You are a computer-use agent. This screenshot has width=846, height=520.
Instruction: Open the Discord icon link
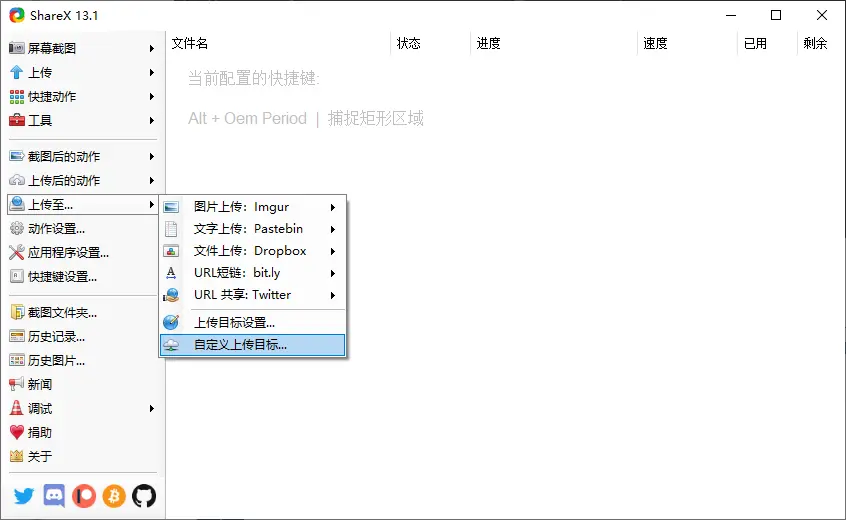[54, 496]
